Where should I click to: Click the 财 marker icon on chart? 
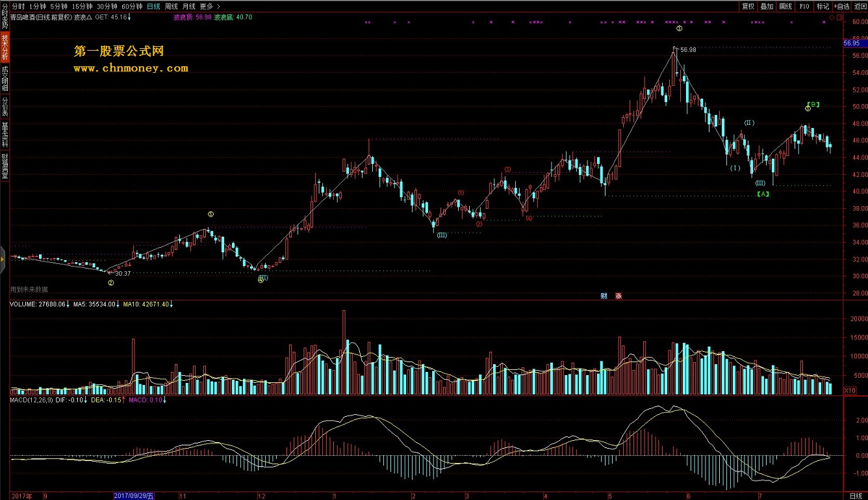point(604,296)
